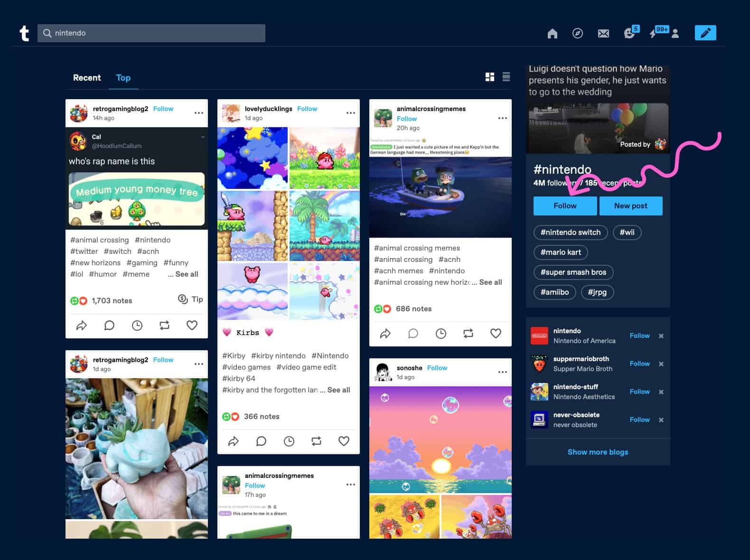Screen dimensions: 750x560
Task: Open the sunset pixel art image
Action: (x=441, y=440)
